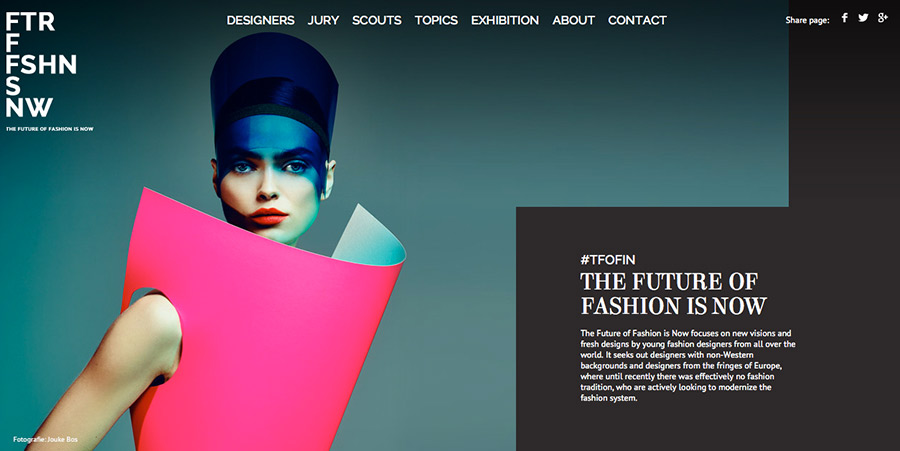Share the page on Facebook
Screen dimensions: 900x451
844,18
